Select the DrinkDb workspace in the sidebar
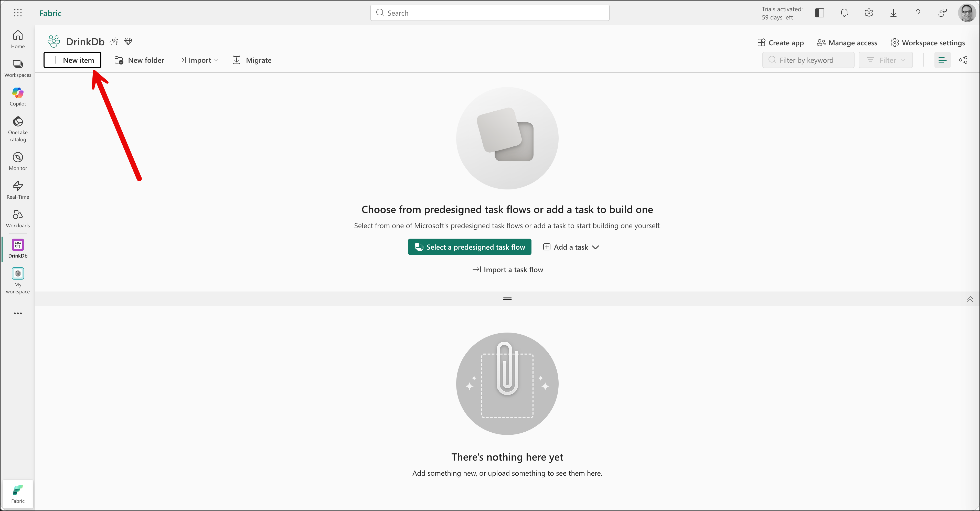980x511 pixels. pyautogui.click(x=18, y=249)
